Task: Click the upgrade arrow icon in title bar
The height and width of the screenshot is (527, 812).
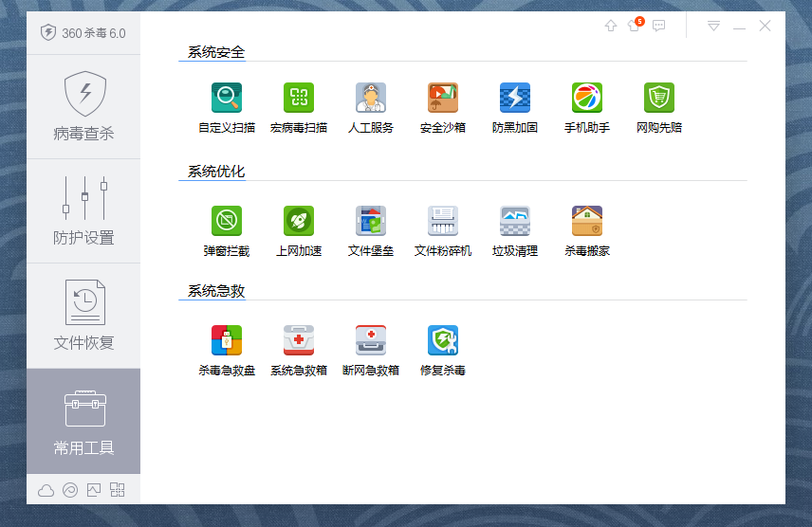Action: (x=611, y=26)
